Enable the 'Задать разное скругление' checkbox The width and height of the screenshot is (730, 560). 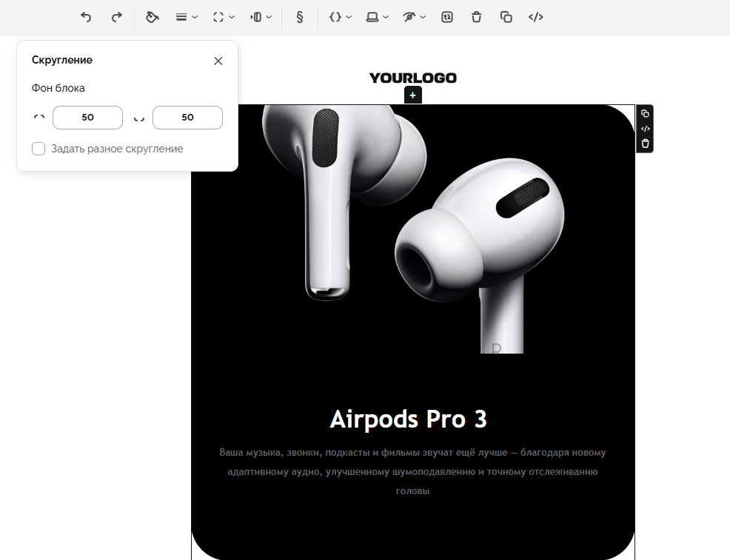(38, 149)
